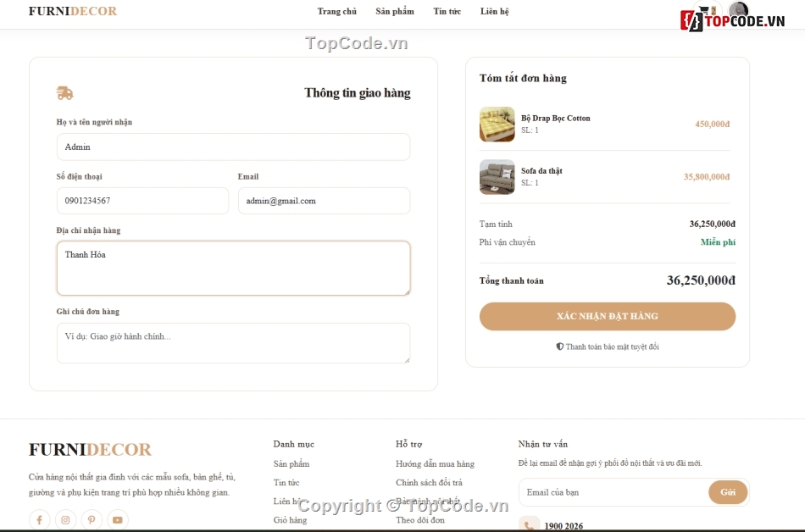Click the Sofa da thật product name

click(x=541, y=171)
